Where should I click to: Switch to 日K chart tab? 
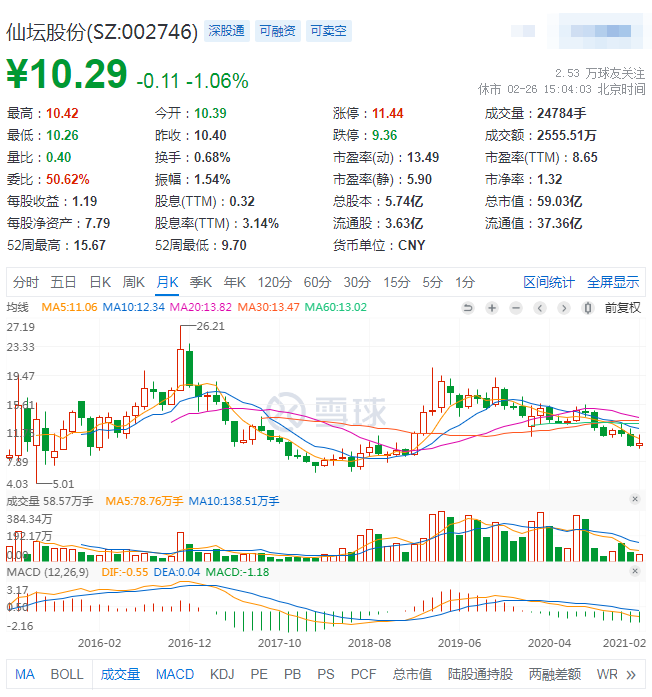coord(100,282)
